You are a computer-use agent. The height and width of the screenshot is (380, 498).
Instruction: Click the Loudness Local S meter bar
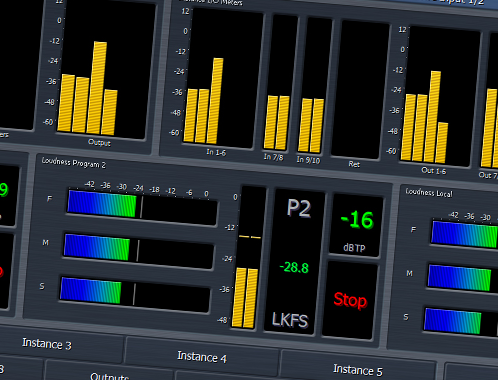pyautogui.click(x=461, y=321)
